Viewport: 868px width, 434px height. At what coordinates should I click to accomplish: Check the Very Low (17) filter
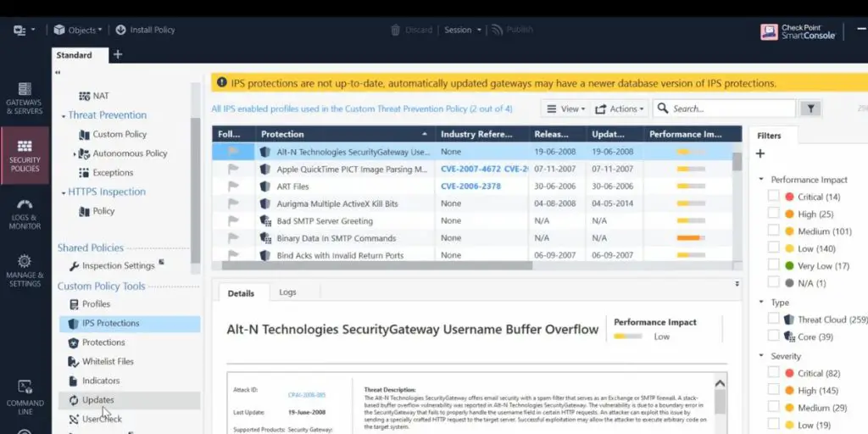pos(773,264)
